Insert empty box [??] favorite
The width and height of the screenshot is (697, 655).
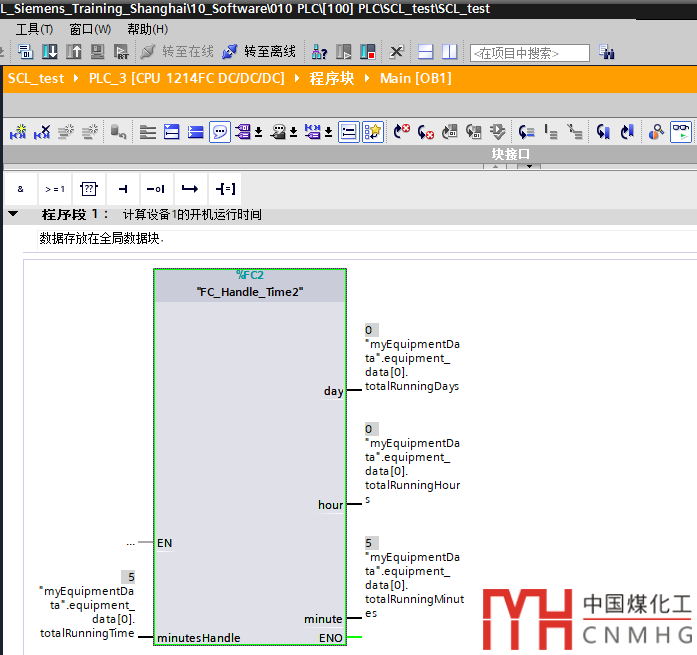coord(89,189)
